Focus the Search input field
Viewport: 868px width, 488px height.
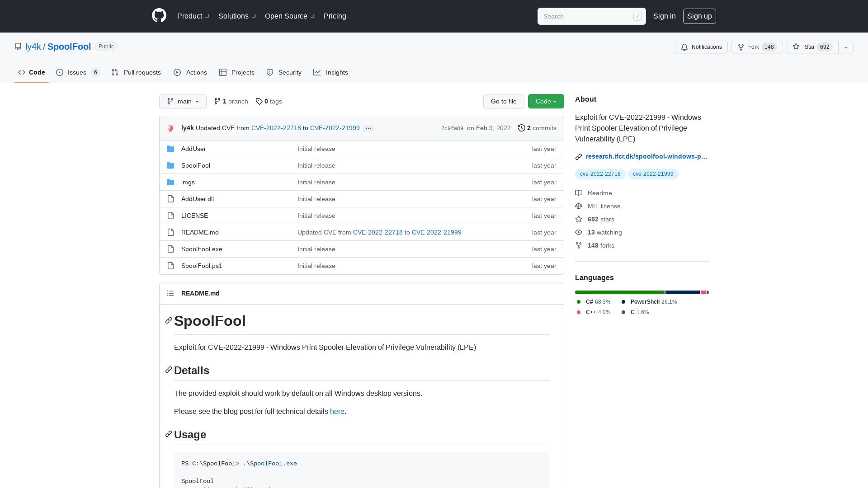coord(592,16)
